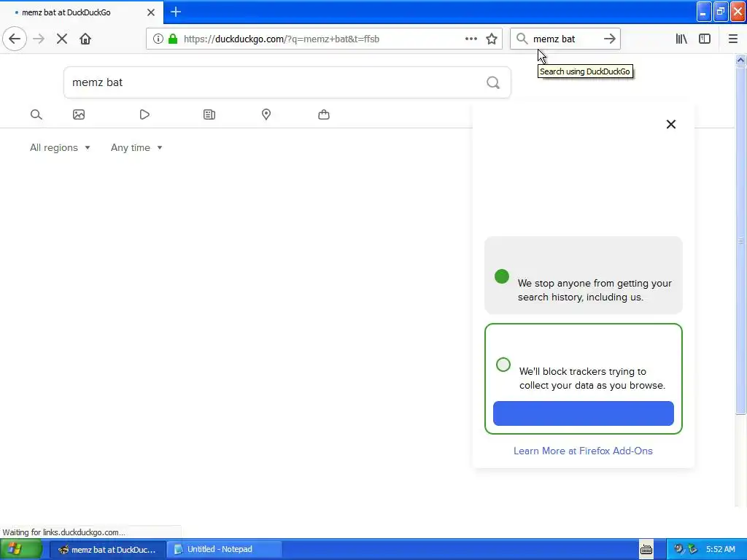Click the page vertical scrollbar thumb
Image resolution: width=747 pixels, height=560 pixels.
coord(740,241)
